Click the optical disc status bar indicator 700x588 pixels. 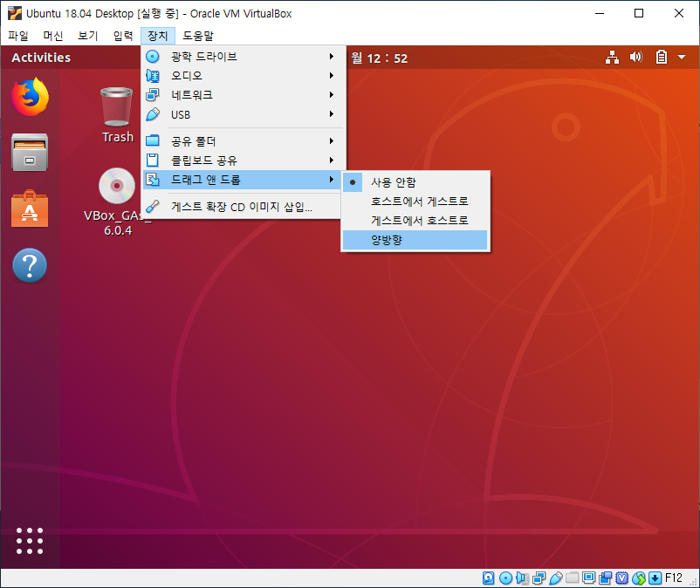point(505,578)
